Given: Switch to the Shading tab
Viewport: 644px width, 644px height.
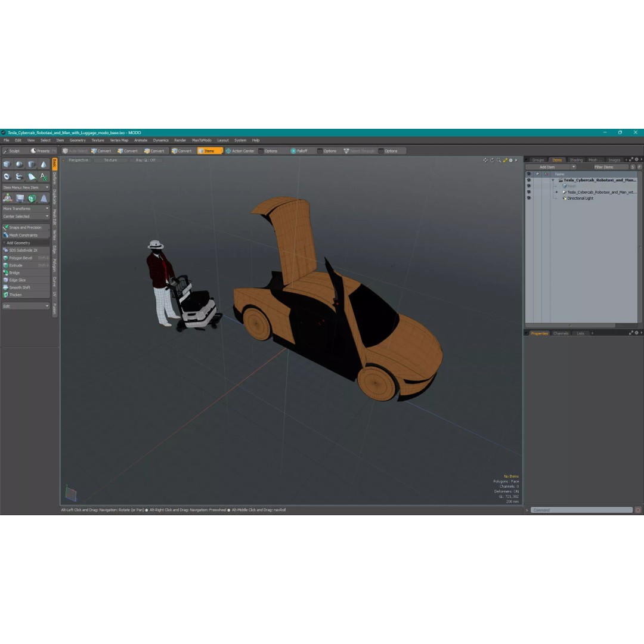Looking at the screenshot, I should tap(576, 160).
